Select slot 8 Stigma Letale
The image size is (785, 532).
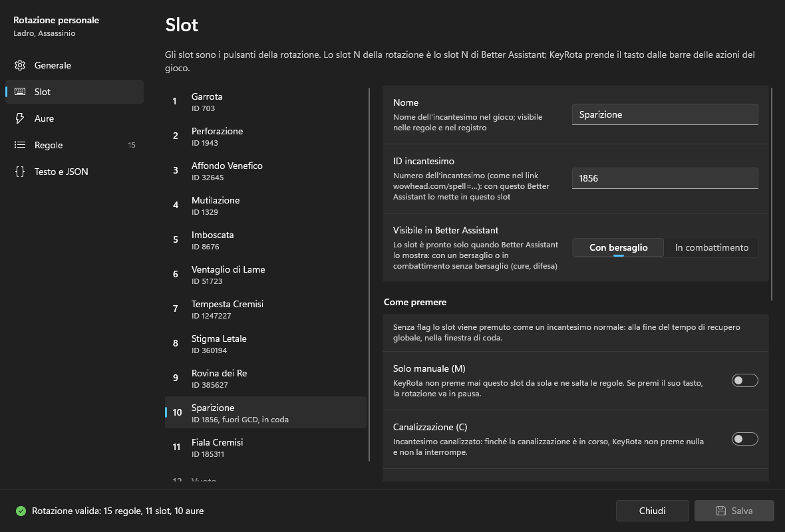coord(265,343)
